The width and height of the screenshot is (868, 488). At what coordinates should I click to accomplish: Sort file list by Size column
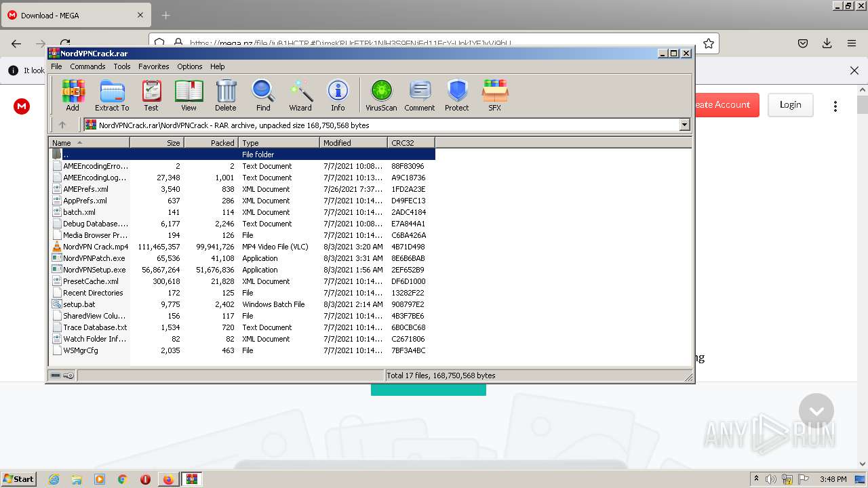(157, 143)
